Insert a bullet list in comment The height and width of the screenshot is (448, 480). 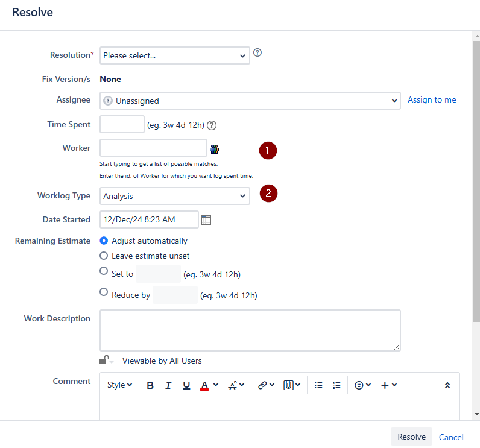click(318, 385)
